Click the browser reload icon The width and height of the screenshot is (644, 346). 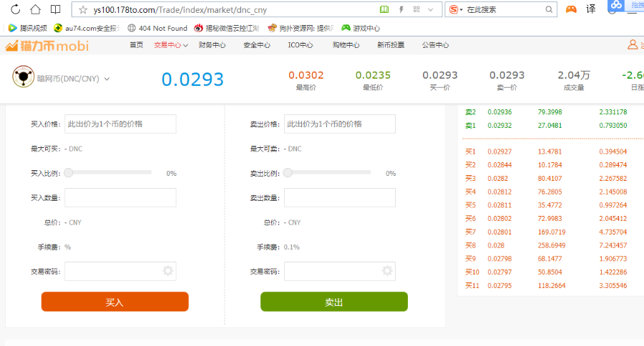coord(16,9)
